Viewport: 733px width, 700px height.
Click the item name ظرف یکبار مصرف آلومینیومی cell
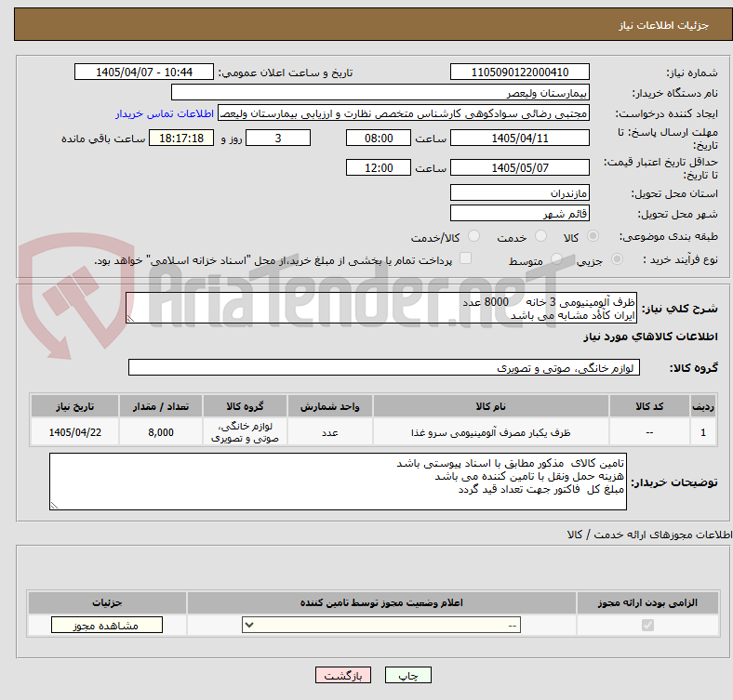[491, 431]
